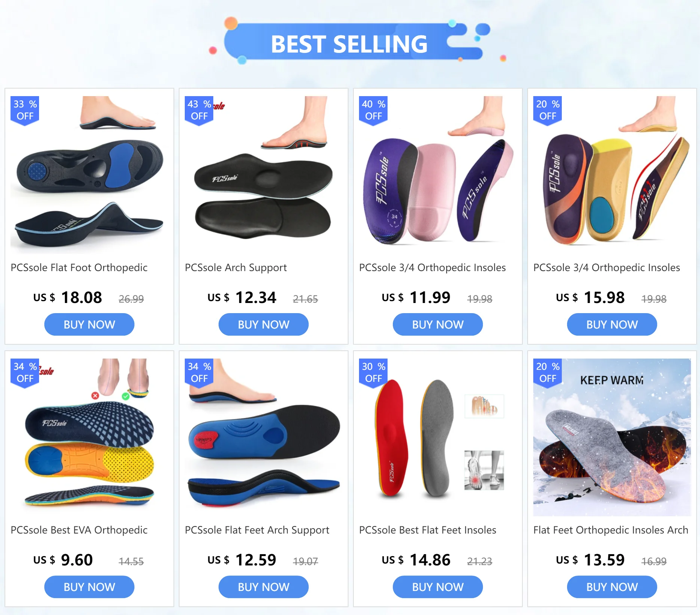Viewport: 700px width, 615px height.
Task: Open PCSsole Flat Foot Orthopedic title
Action: click(x=79, y=268)
